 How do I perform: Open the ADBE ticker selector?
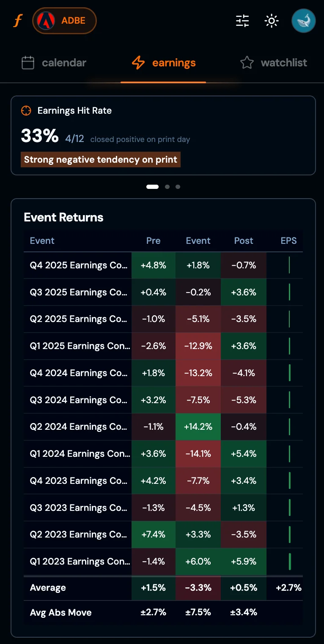tap(64, 20)
